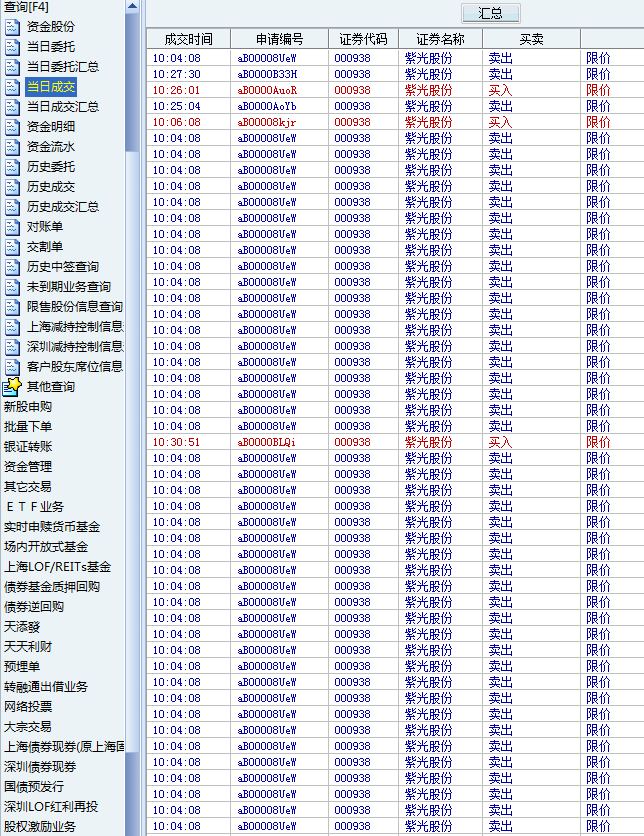Open 资金明细 query
Image resolution: width=644 pixels, height=836 pixels.
pyautogui.click(x=51, y=127)
